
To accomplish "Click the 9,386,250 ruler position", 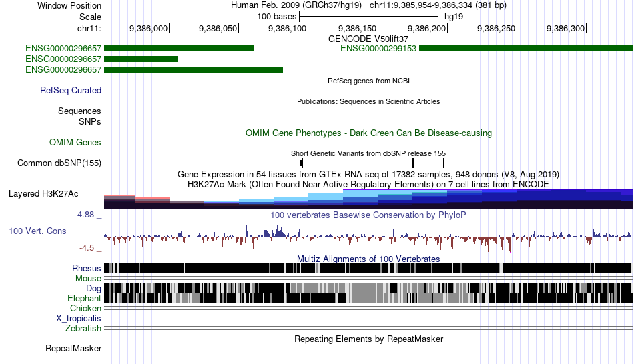I will pyautogui.click(x=497, y=28).
